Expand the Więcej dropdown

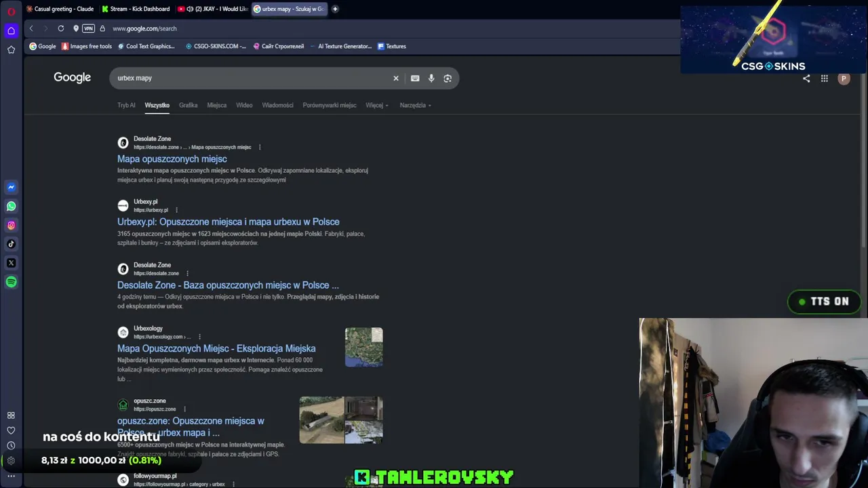coord(377,105)
